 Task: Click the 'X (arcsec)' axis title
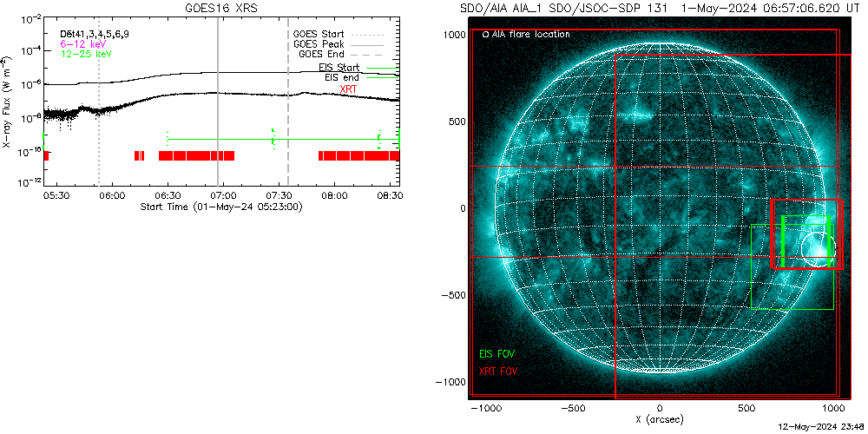660,419
